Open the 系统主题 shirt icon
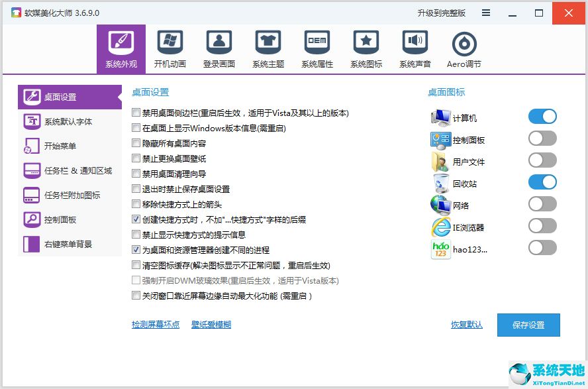This screenshot has width=588, height=389. [x=268, y=44]
